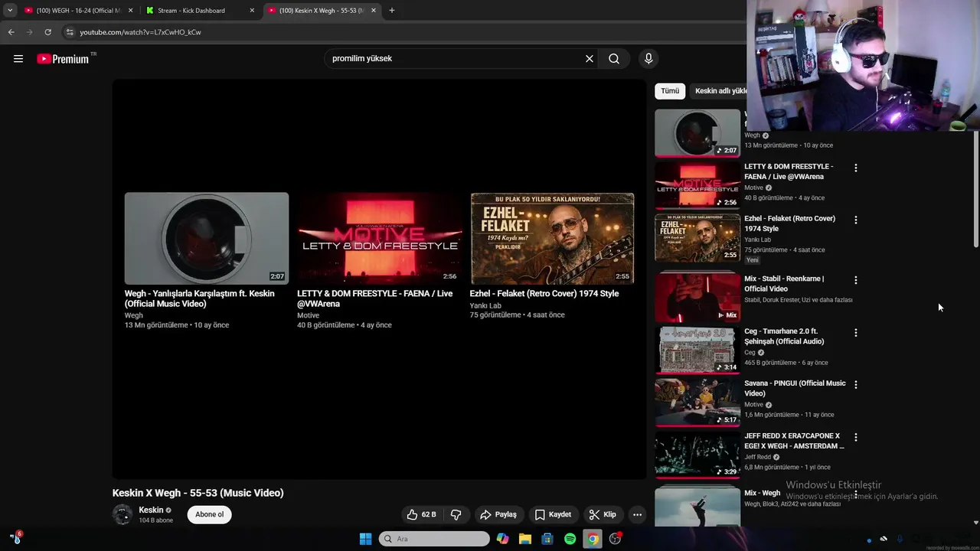Open options for JEFF REDD X ERA7CAPONE video
980x551 pixels.
click(856, 438)
